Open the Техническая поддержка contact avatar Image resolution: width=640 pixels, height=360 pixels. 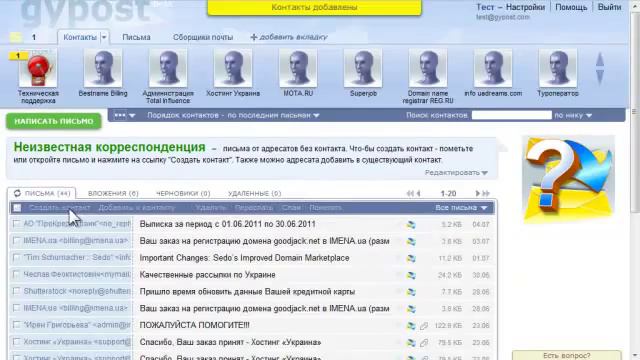[38, 69]
